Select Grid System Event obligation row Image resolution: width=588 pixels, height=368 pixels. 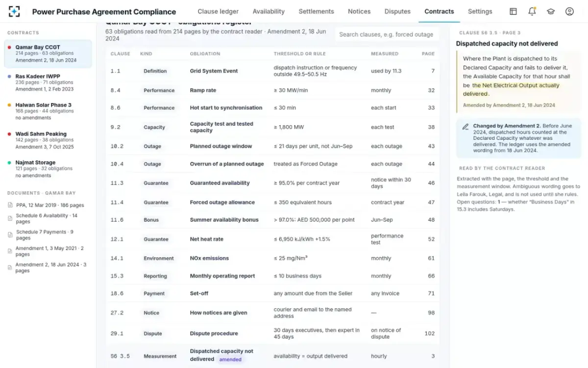coord(272,71)
